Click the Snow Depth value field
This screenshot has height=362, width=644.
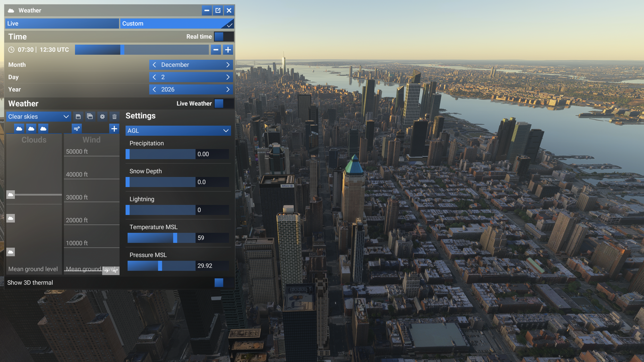click(212, 182)
